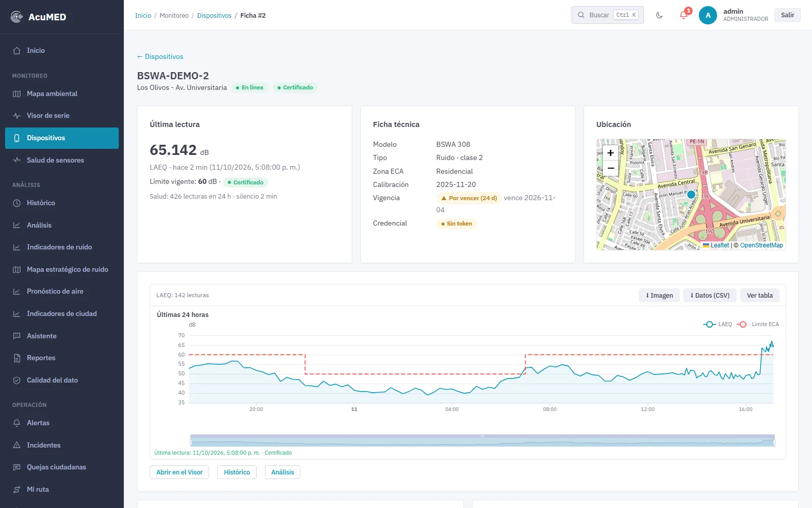Click the Dispositivos breadcrumb link
812x508 pixels.
click(x=214, y=16)
